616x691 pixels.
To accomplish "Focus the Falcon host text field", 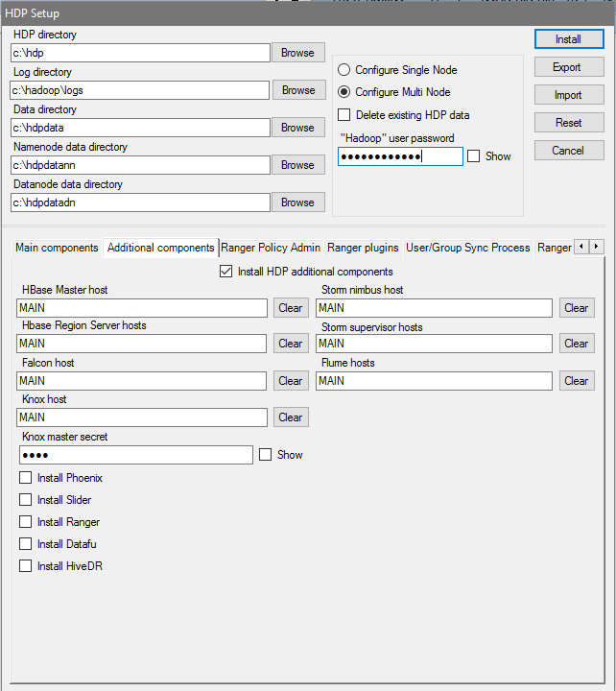I will click(142, 381).
